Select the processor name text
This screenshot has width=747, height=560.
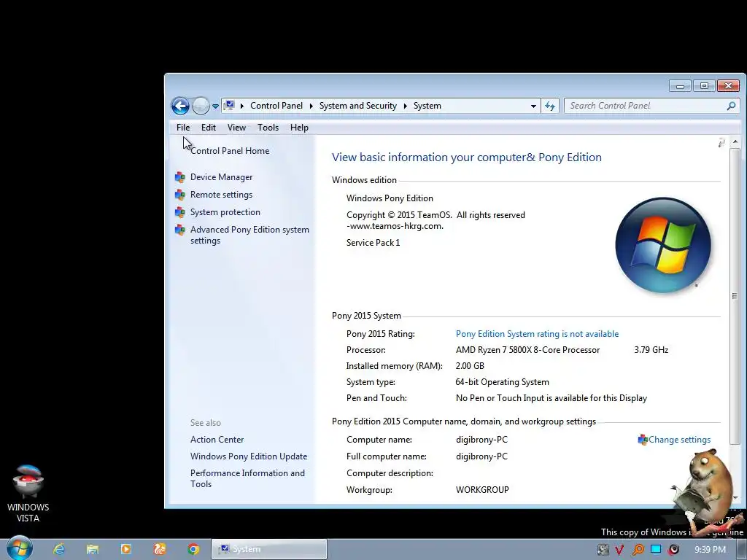click(527, 350)
